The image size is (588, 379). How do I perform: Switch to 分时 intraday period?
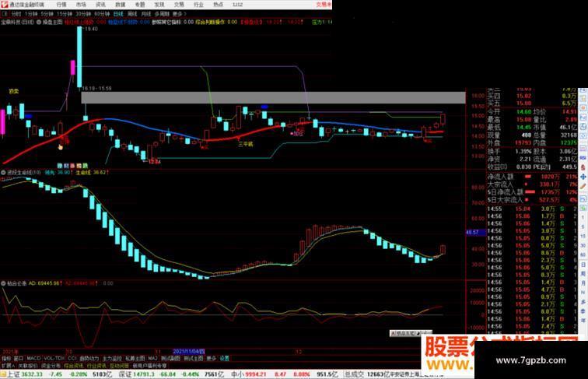coord(16,14)
